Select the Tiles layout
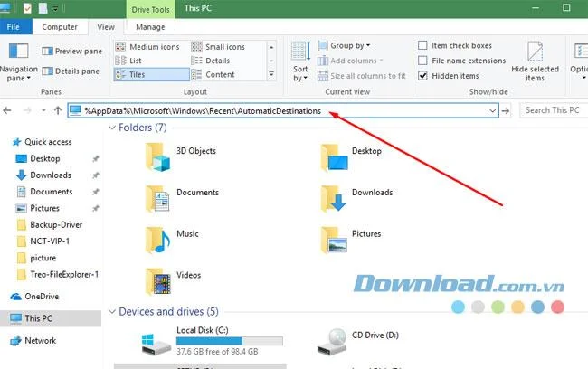 [x=151, y=75]
